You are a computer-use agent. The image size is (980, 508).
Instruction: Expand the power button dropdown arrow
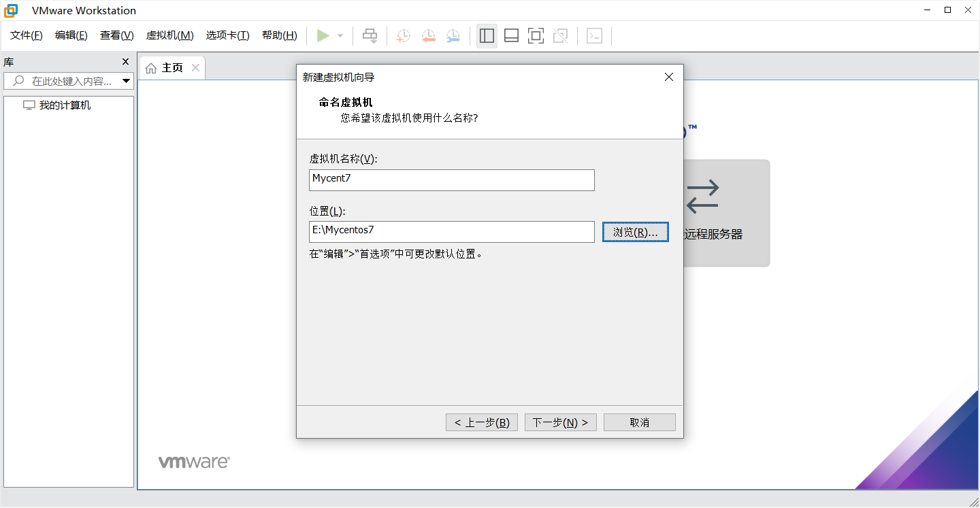coord(339,35)
